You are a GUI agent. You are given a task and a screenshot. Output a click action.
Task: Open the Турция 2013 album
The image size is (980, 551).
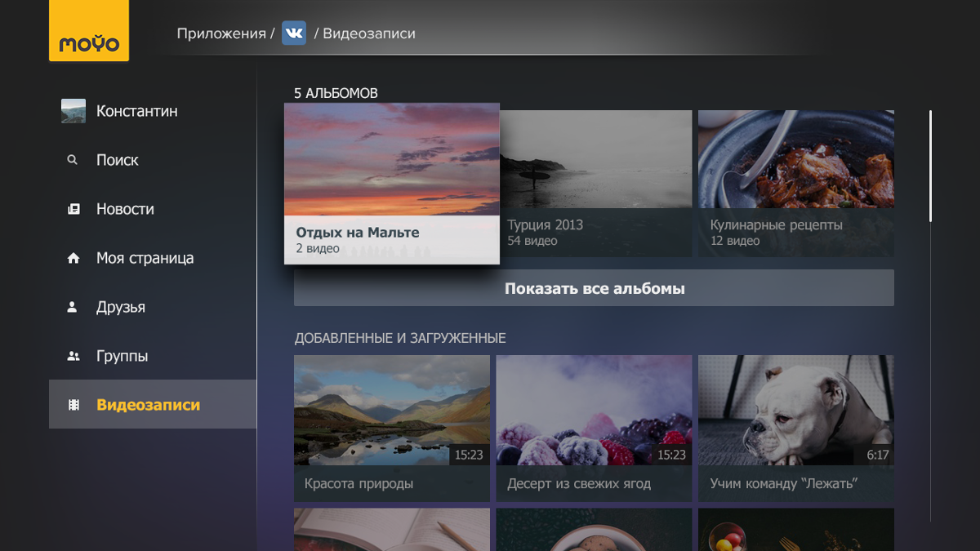click(595, 184)
